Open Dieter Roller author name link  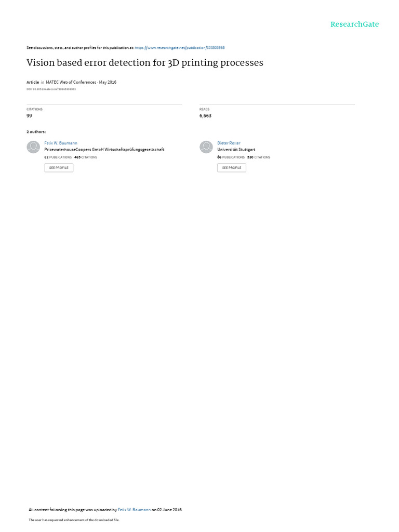click(x=229, y=143)
